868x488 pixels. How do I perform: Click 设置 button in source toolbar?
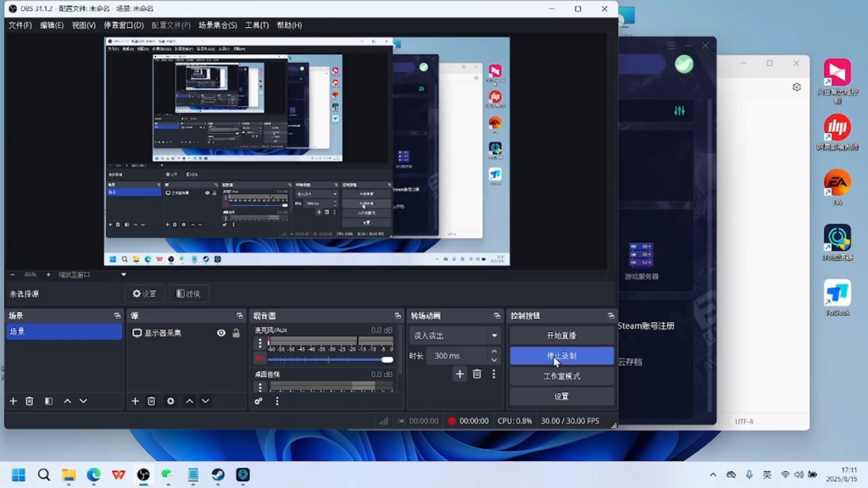point(144,294)
